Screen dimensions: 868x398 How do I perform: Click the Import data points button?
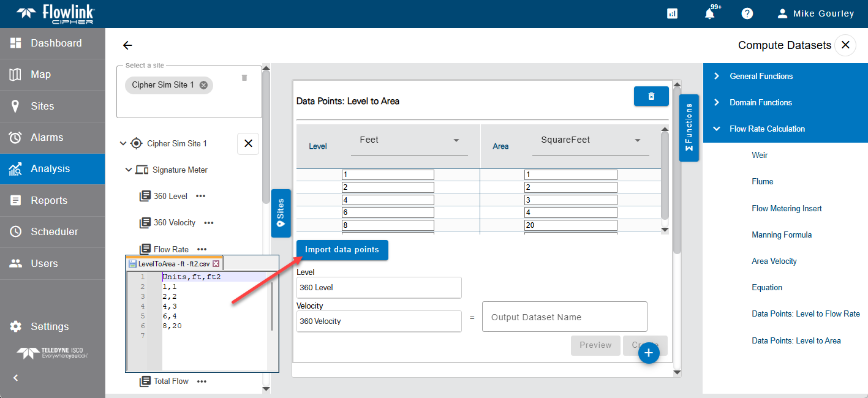coord(342,250)
